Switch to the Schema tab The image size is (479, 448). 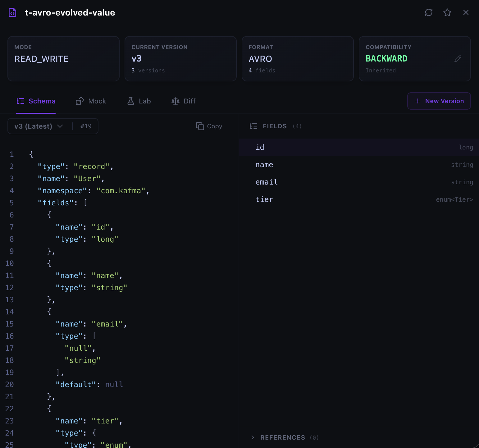(x=36, y=101)
